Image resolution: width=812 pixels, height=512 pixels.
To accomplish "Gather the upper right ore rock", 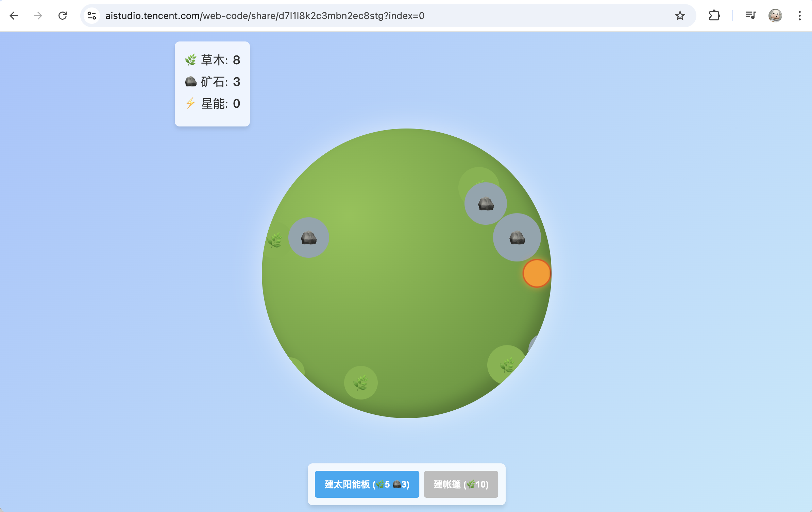I will (485, 203).
